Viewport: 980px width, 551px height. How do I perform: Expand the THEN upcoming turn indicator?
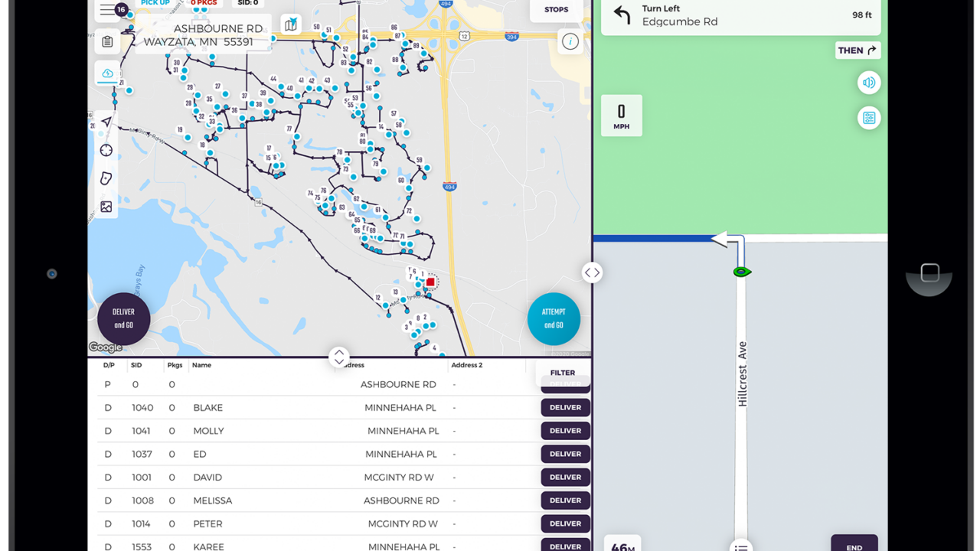point(857,50)
